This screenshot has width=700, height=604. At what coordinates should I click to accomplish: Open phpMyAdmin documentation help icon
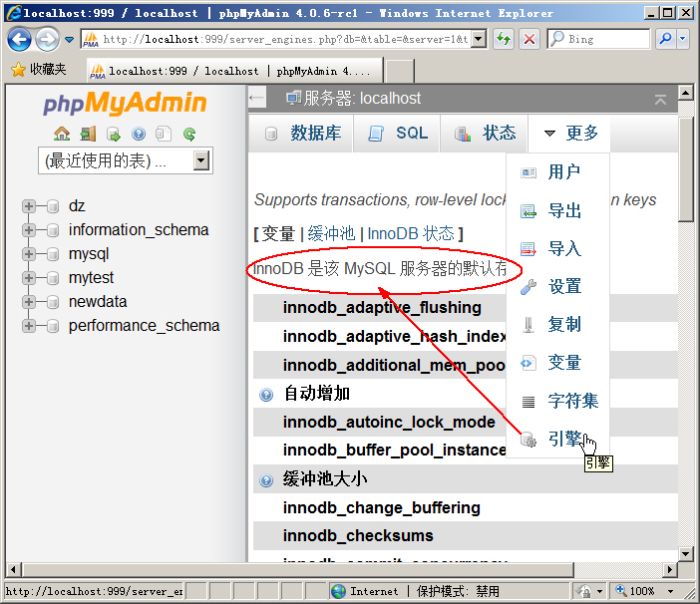pyautogui.click(x=139, y=134)
